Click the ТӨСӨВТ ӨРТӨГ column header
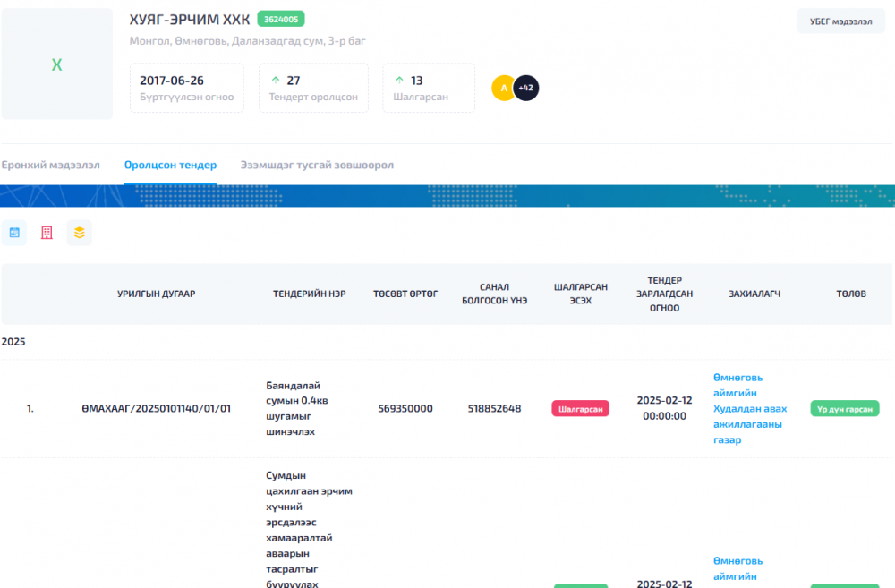The width and height of the screenshot is (895, 588). tap(405, 294)
